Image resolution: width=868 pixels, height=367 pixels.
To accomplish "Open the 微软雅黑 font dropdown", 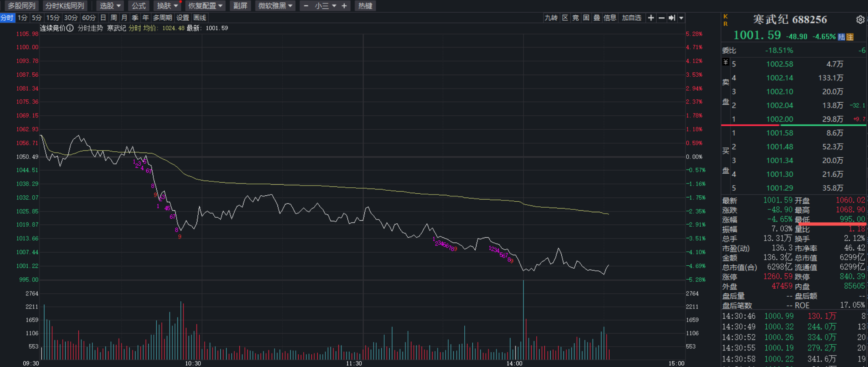I will tap(275, 6).
